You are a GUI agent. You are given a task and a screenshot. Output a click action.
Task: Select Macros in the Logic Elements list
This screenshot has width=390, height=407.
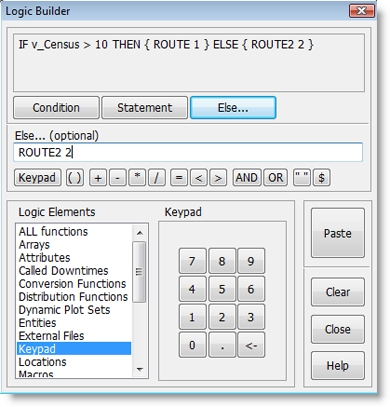tap(74, 374)
